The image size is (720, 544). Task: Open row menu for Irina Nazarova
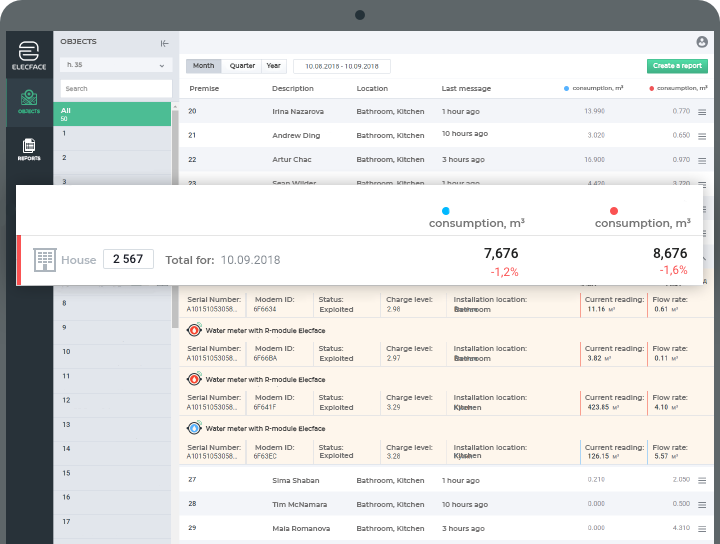point(702,112)
